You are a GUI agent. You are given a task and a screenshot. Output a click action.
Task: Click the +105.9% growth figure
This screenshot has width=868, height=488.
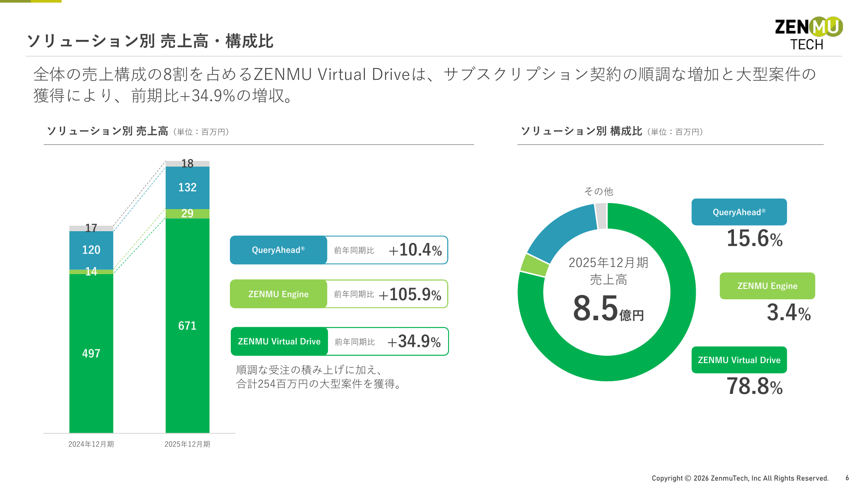[410, 295]
